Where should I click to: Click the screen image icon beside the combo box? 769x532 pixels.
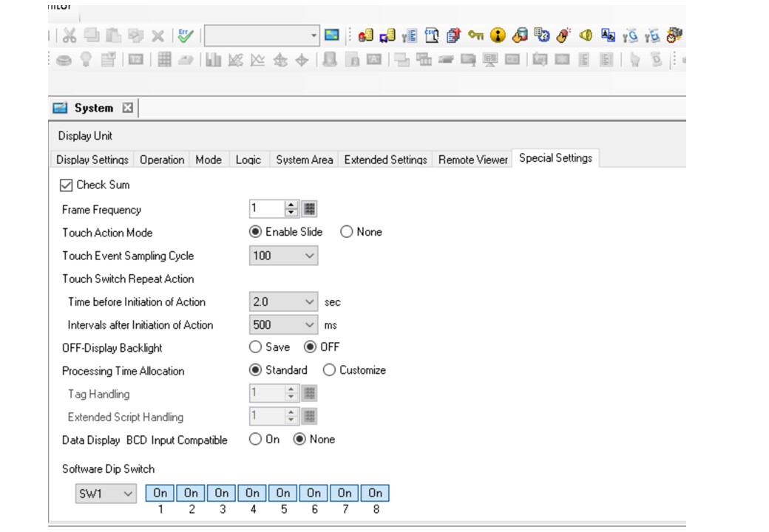tap(332, 35)
